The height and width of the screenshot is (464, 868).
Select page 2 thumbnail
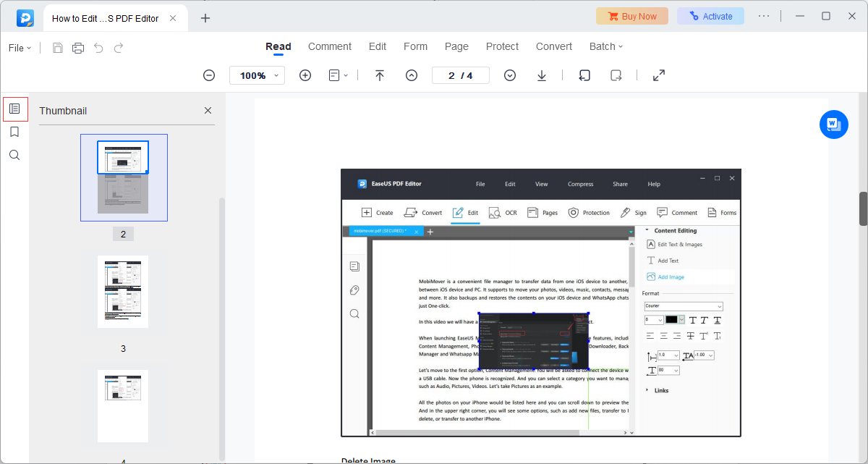[124, 177]
